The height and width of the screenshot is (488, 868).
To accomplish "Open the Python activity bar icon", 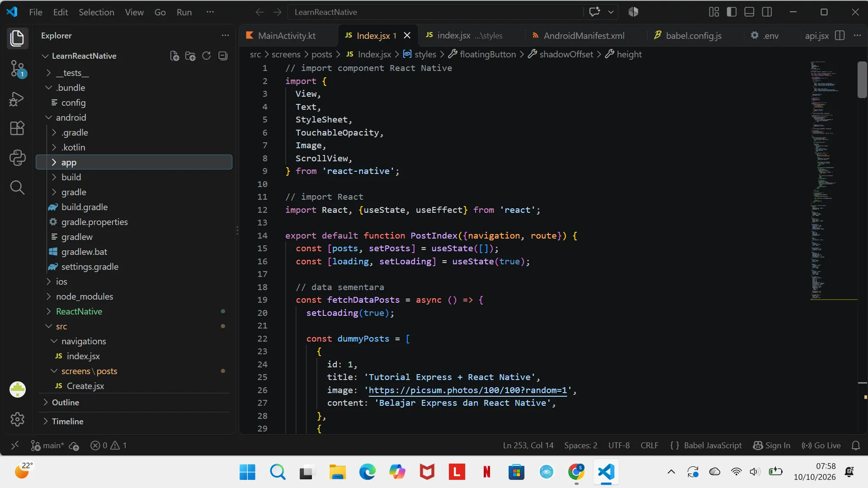I will pyautogui.click(x=17, y=158).
